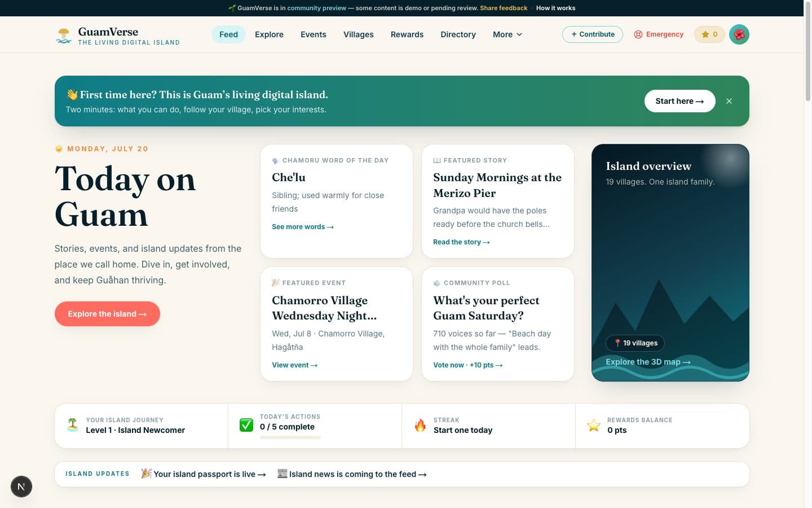Click What's your perfect Guam Saturday title

(486, 308)
